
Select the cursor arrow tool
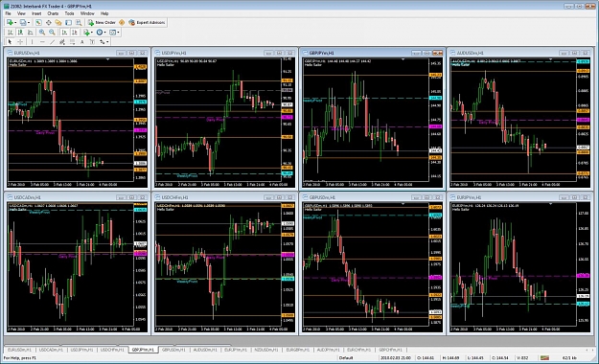(10, 41)
